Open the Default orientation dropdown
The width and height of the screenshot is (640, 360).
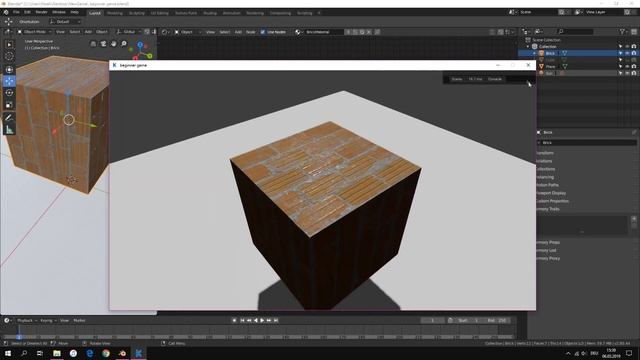64,22
